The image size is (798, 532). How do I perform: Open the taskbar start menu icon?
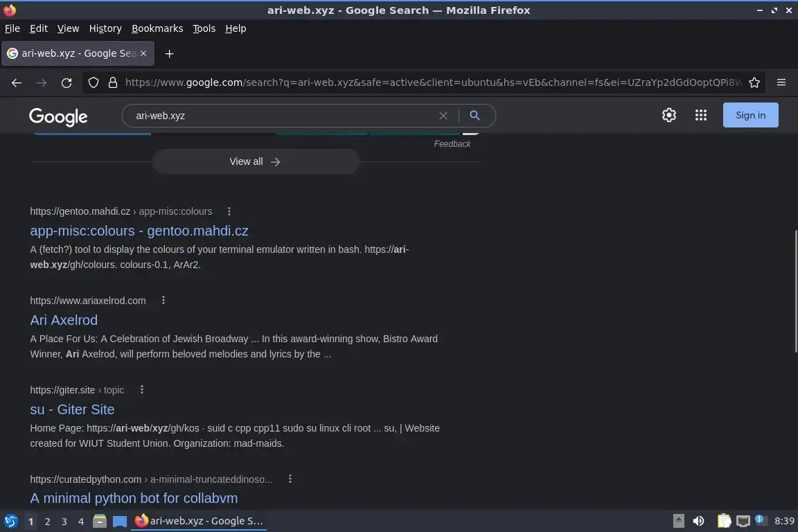click(10, 521)
